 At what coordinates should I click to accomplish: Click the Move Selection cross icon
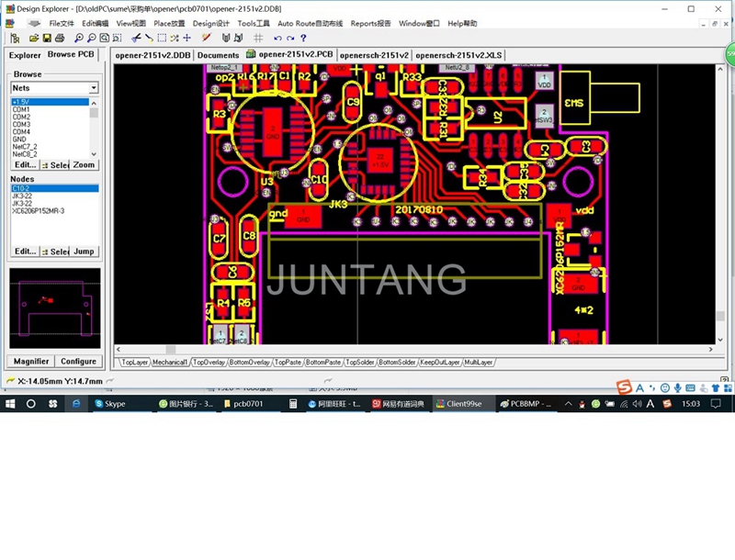pos(187,38)
